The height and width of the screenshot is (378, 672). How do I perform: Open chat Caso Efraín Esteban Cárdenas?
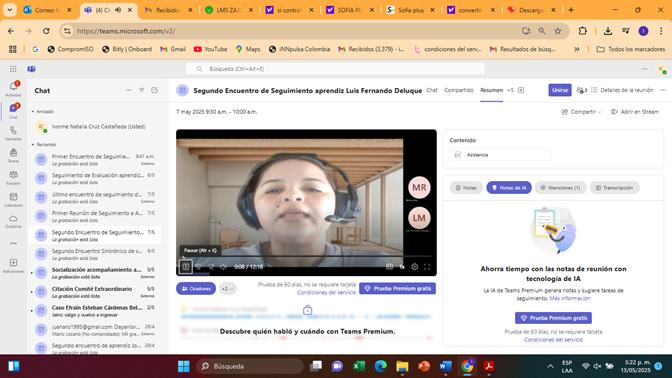click(95, 310)
